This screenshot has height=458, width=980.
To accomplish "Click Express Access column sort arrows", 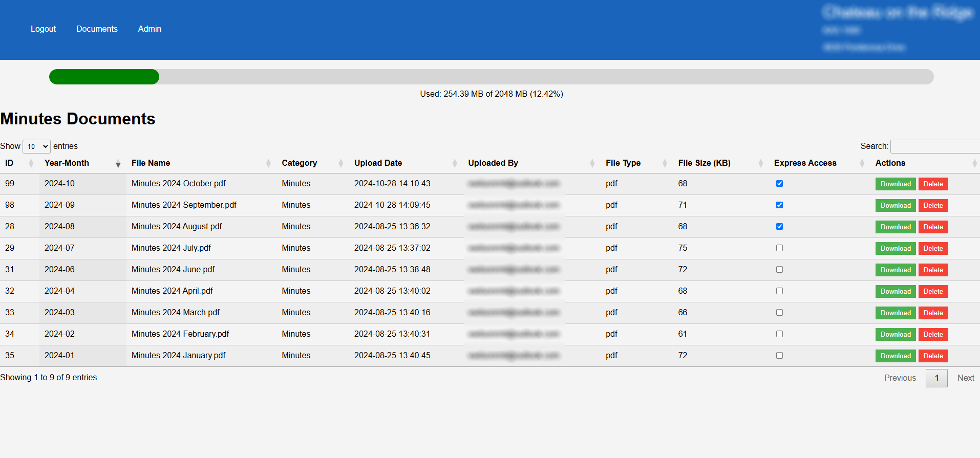I will pos(862,163).
